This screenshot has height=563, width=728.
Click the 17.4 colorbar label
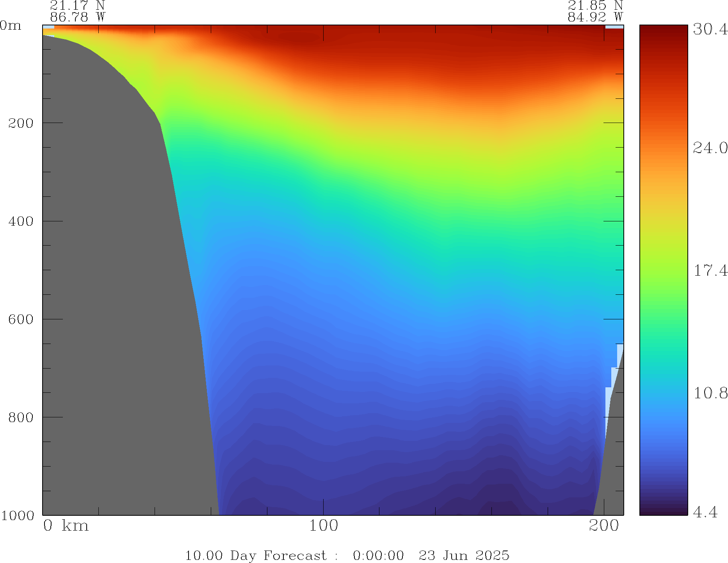(x=710, y=270)
